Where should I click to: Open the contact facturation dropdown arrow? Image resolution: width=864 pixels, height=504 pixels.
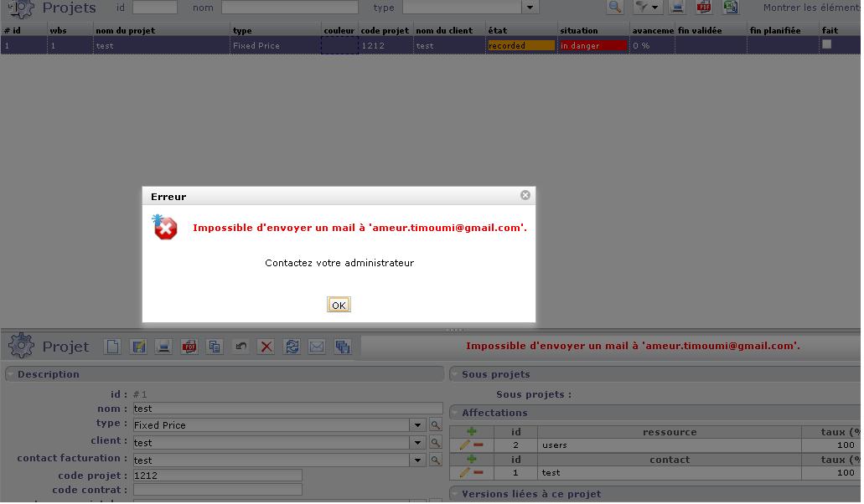point(417,460)
